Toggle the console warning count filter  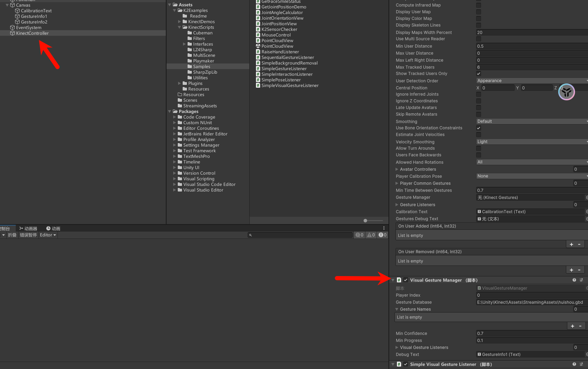[x=371, y=235]
